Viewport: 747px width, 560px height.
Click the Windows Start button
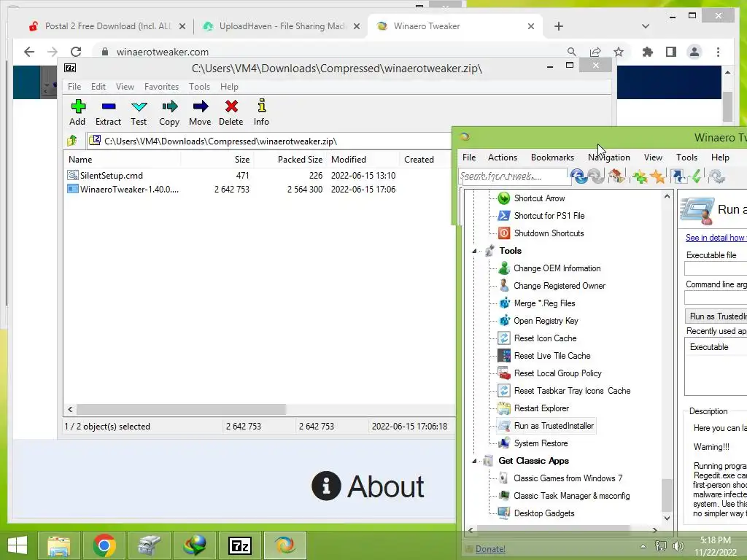(18, 545)
